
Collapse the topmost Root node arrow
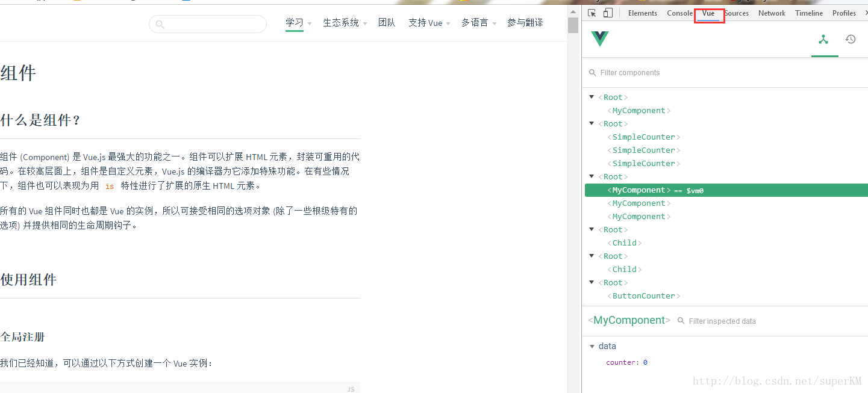(592, 97)
